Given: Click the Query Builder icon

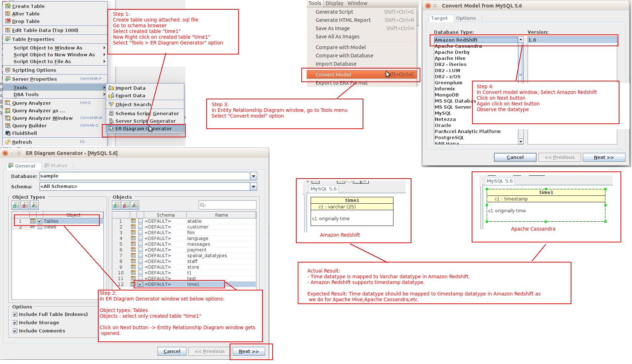Looking at the screenshot, I should pyautogui.click(x=8, y=126).
